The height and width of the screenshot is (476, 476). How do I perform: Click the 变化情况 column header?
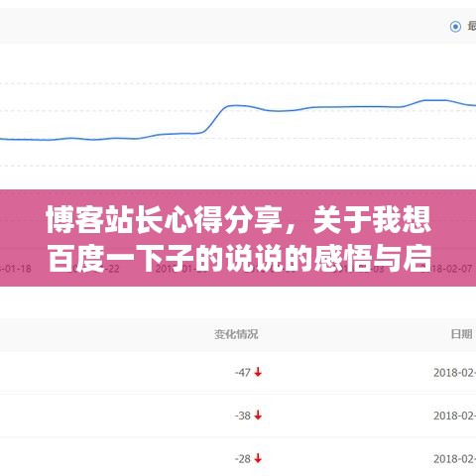point(236,334)
